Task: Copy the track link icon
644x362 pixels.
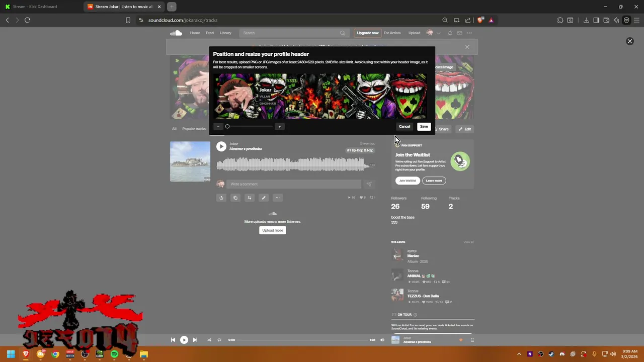Action: pyautogui.click(x=235, y=198)
